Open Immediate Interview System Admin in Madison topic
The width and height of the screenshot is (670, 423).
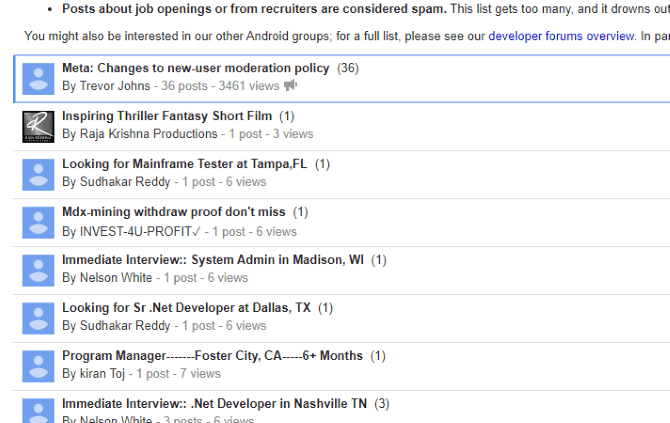[212, 260]
